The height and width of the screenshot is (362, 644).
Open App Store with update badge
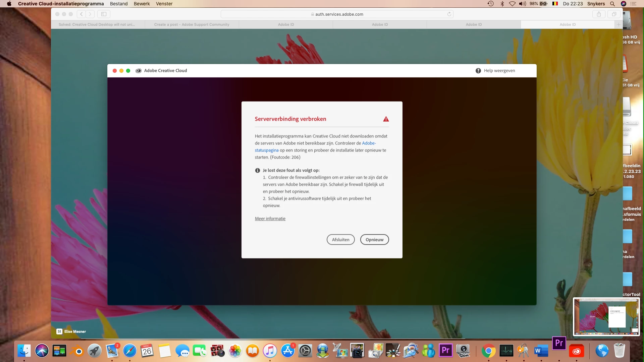pyautogui.click(x=288, y=351)
